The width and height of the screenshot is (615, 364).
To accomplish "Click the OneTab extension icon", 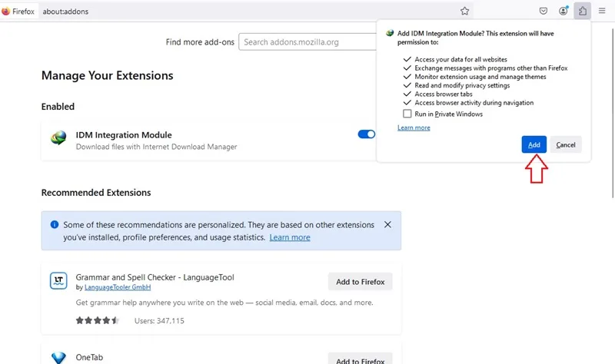I will (x=58, y=357).
